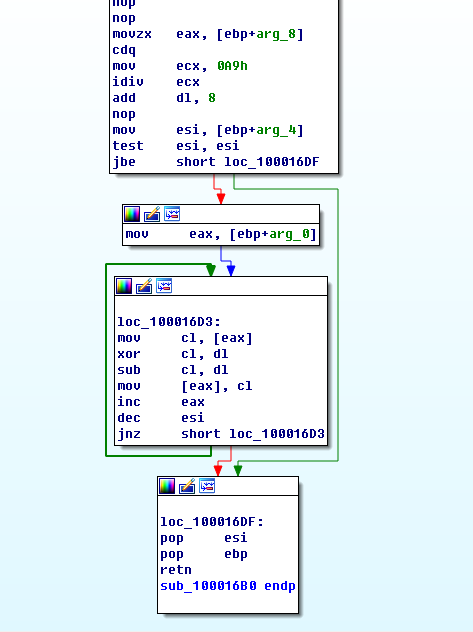
Task: Set node color for loc_100016DF block
Action: (x=167, y=486)
